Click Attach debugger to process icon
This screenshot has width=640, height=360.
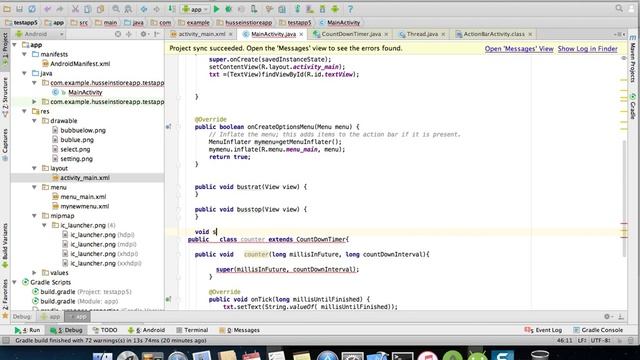pos(254,9)
